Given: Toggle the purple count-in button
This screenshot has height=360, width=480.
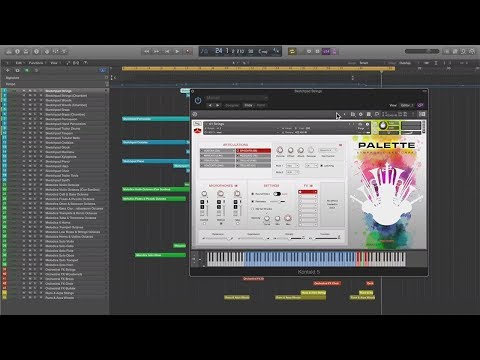Looking at the screenshot, I should [x=326, y=51].
